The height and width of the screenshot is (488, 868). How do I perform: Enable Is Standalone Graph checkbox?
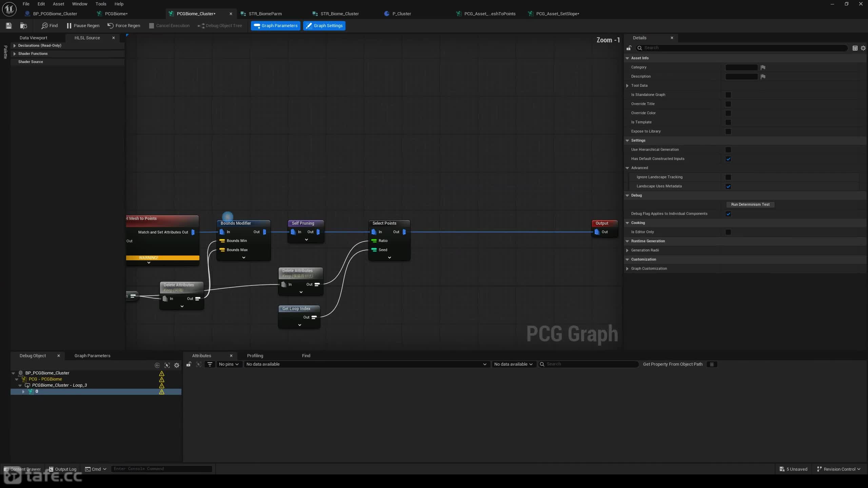click(728, 95)
